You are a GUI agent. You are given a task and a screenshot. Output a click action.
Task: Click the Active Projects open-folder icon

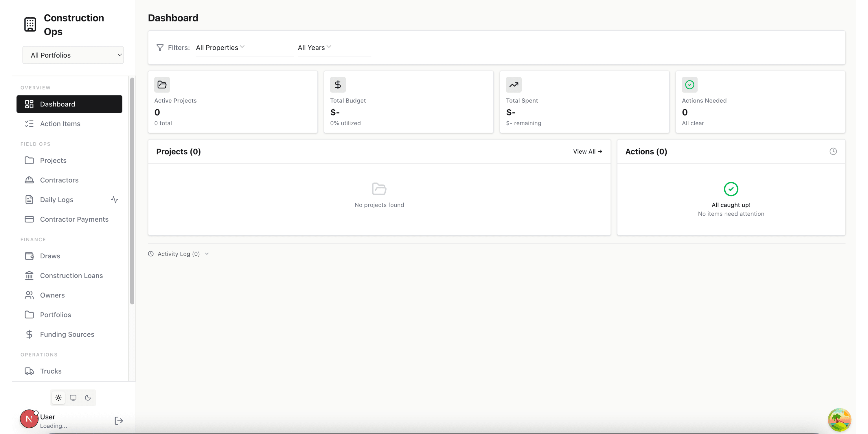pyautogui.click(x=162, y=84)
